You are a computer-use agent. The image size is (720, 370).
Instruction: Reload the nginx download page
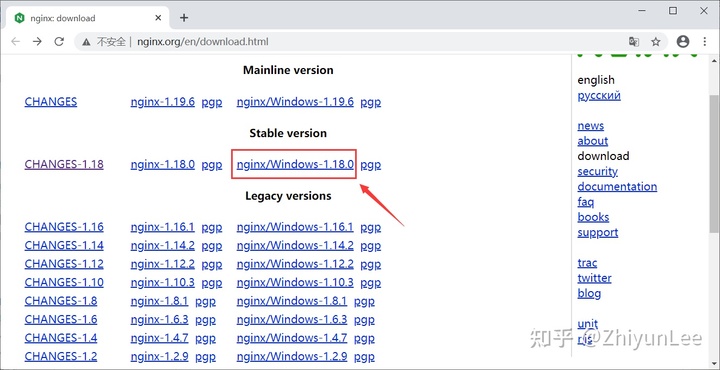click(x=59, y=42)
